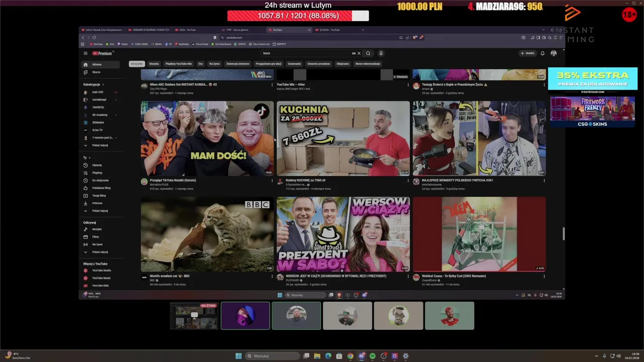
Task: Open YouTube Music link
Action: click(101, 278)
